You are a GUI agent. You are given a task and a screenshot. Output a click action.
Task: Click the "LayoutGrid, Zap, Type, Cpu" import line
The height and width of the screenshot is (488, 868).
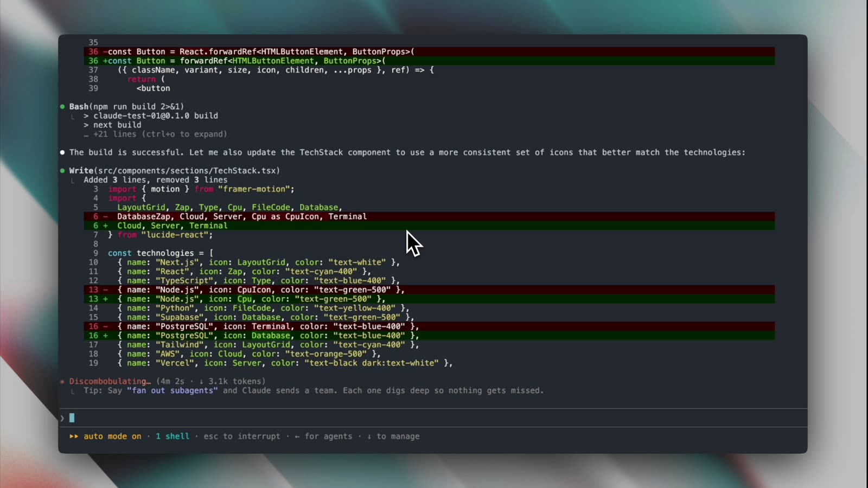(230, 207)
